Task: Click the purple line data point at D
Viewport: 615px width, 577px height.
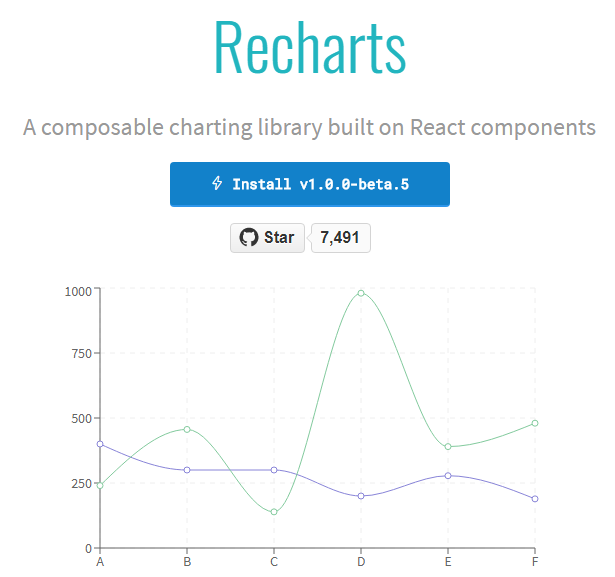Action: [x=361, y=496]
